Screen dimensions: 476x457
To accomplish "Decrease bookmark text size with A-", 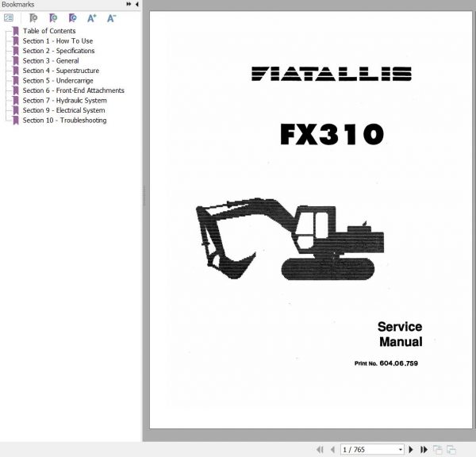I will 111,18.
